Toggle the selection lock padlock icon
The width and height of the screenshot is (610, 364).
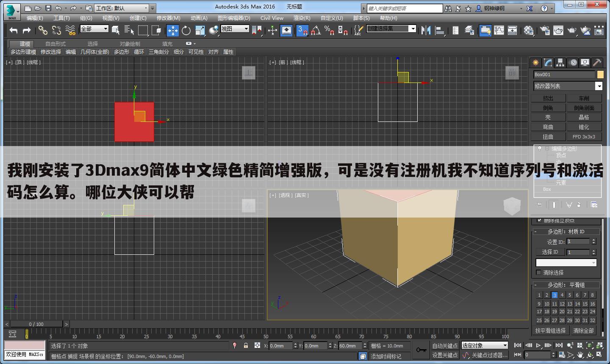click(246, 345)
